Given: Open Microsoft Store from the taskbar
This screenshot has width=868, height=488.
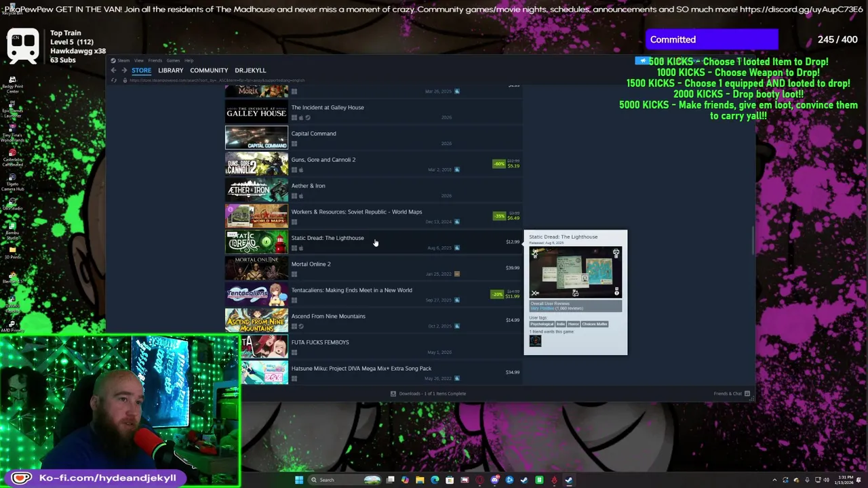Looking at the screenshot, I should (450, 480).
